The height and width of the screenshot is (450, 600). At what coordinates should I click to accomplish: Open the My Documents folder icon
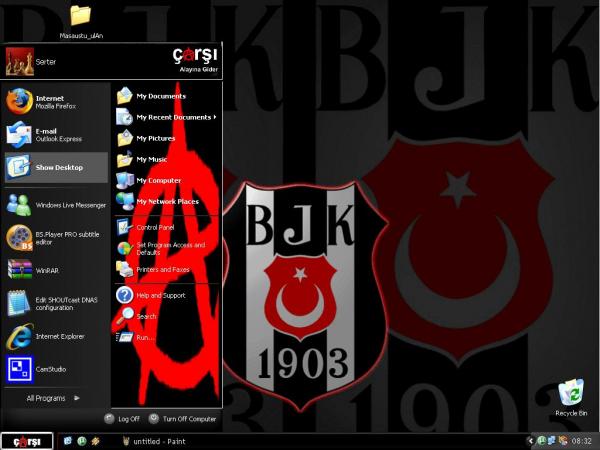[125, 96]
